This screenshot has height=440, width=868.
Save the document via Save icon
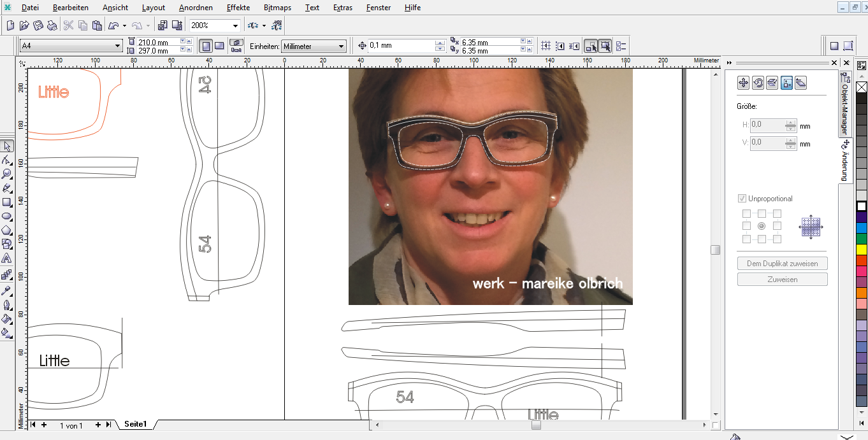38,25
